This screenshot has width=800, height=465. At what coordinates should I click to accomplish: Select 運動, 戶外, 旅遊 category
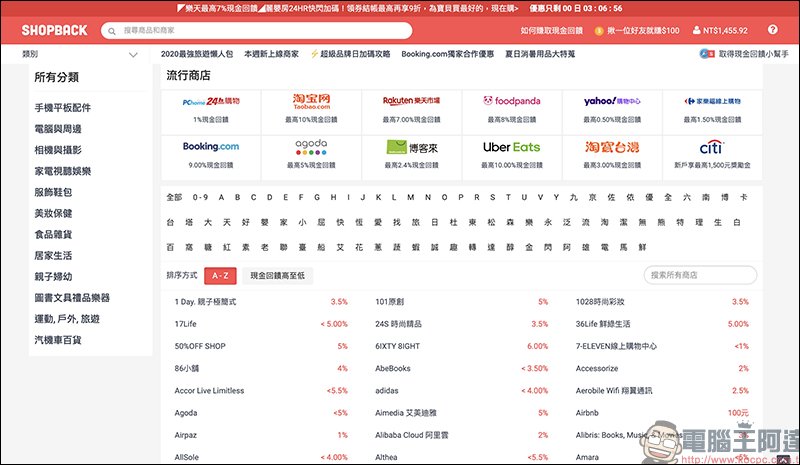(x=67, y=319)
